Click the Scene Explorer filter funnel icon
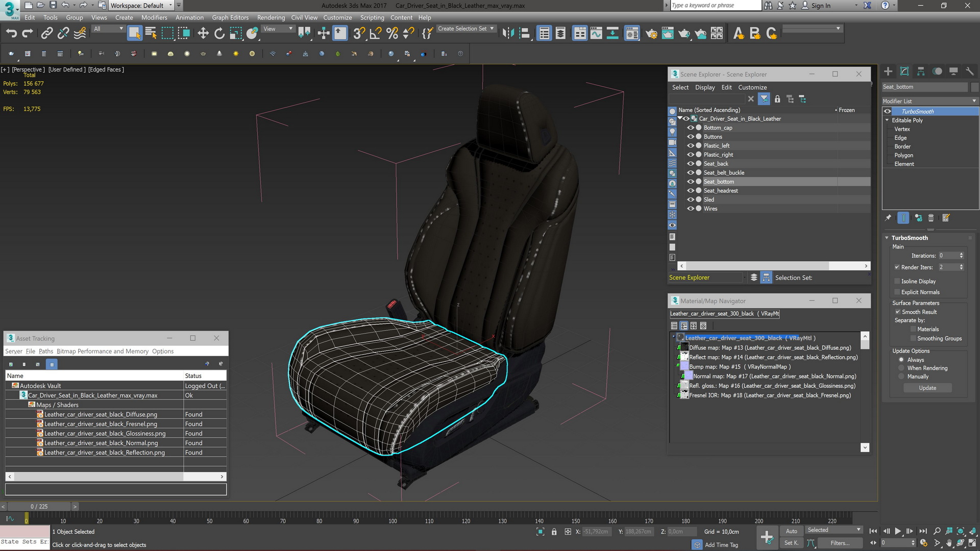Image resolution: width=980 pixels, height=551 pixels. click(764, 99)
